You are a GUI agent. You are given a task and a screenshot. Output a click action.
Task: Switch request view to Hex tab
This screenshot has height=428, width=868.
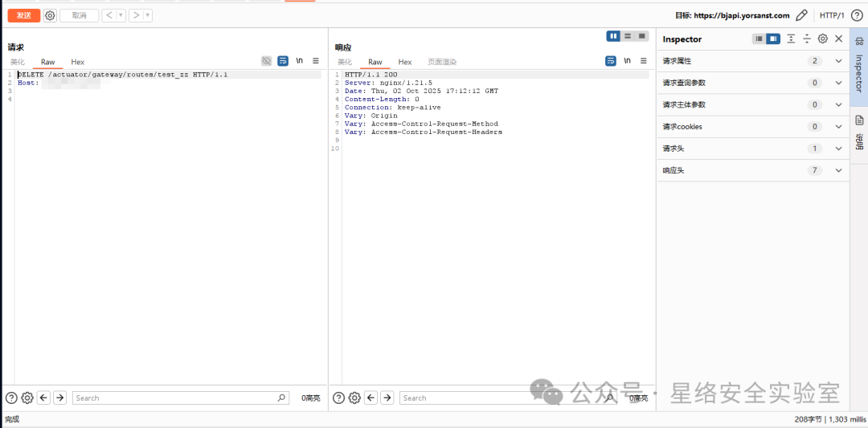77,62
